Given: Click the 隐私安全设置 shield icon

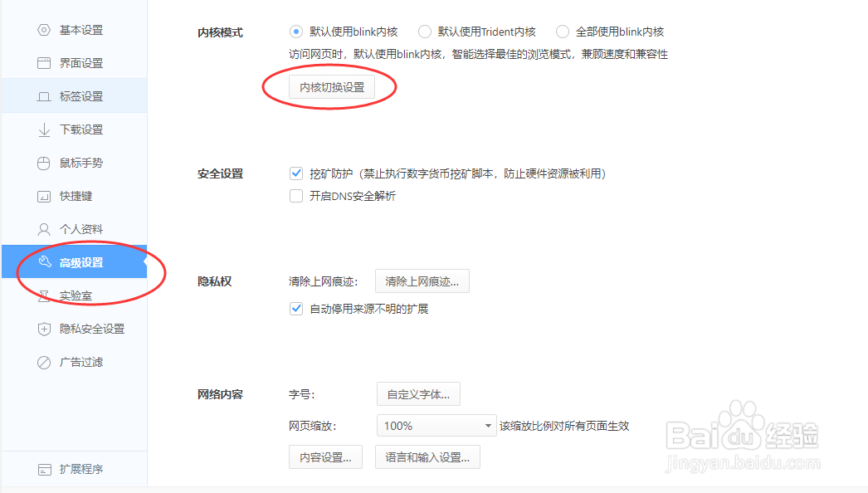Looking at the screenshot, I should (x=44, y=329).
